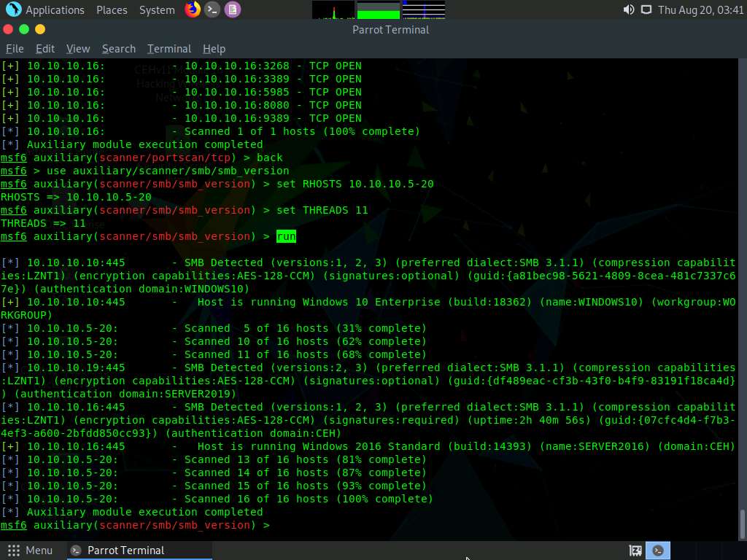This screenshot has height=560, width=747.
Task: Click the 'set RHOSTS 10.10.10.5-20' command
Action: tap(355, 184)
